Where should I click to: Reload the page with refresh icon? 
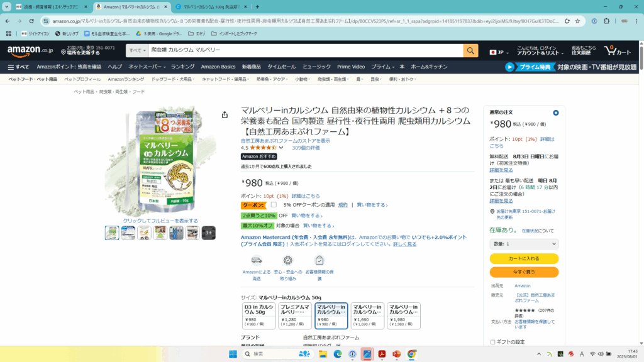(x=31, y=21)
